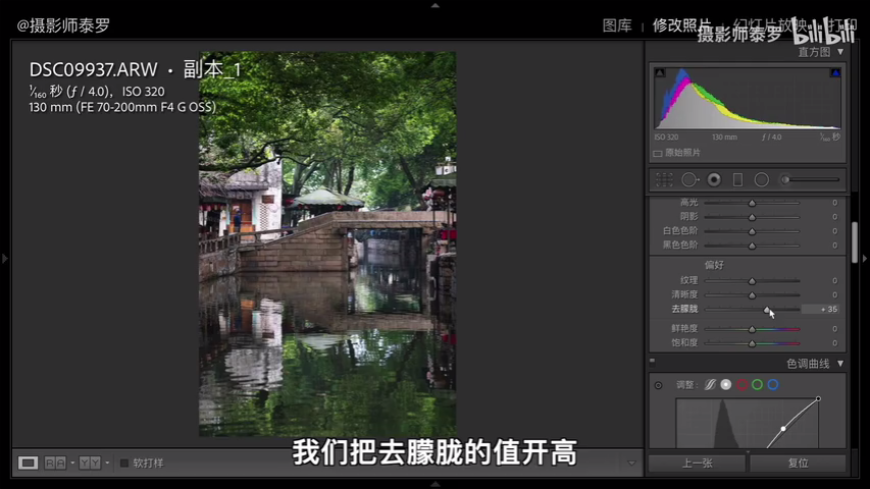Toggle highlight clipping indicator in histogram
870x489 pixels.
[x=835, y=73]
